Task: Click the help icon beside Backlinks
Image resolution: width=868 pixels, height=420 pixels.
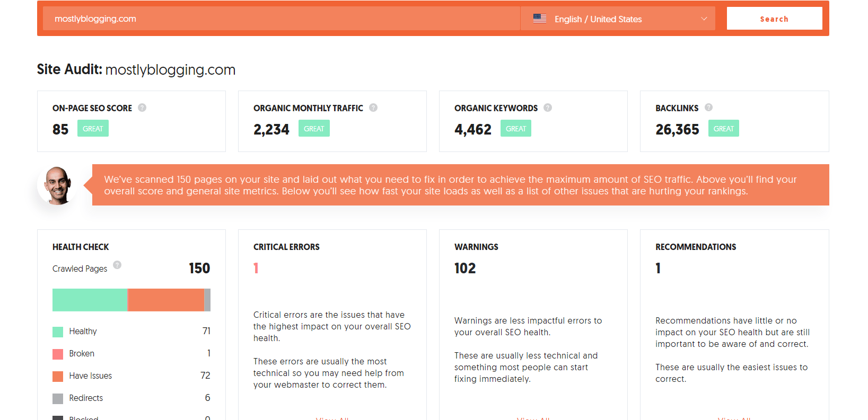Action: 708,108
